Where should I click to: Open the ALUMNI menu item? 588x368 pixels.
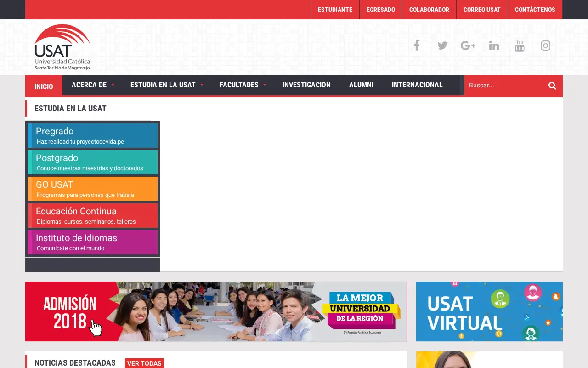361,85
